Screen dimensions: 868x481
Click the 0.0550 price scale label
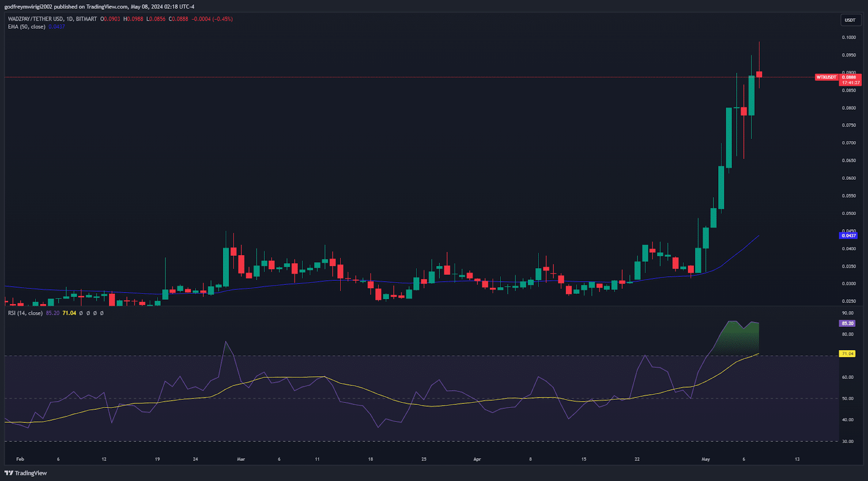[849, 196]
